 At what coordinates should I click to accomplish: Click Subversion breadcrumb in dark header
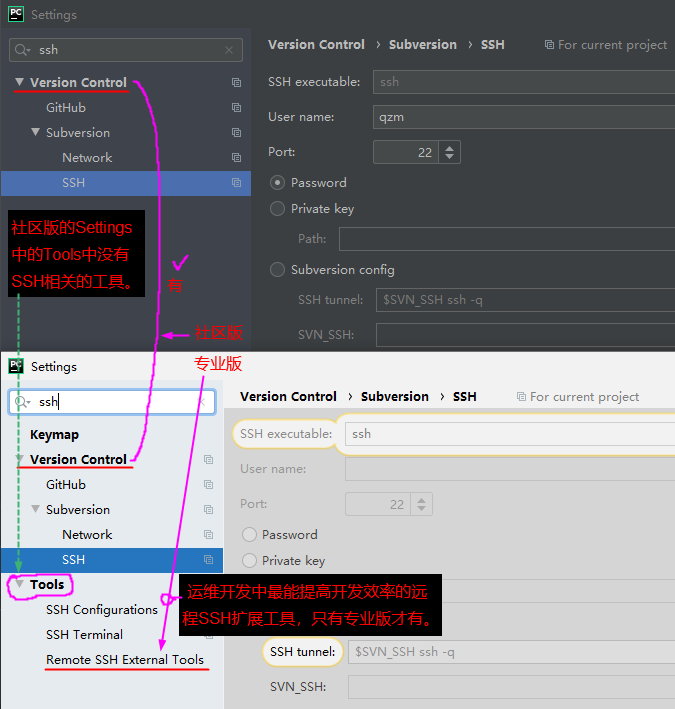[423, 44]
